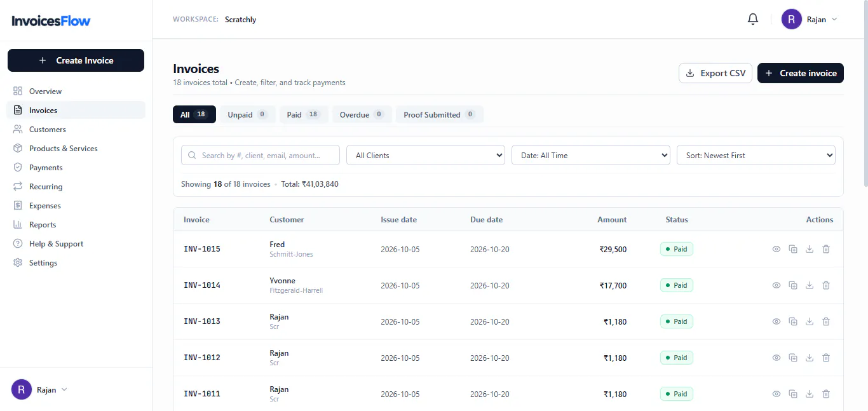Delete invoice INV-1015

(826, 249)
